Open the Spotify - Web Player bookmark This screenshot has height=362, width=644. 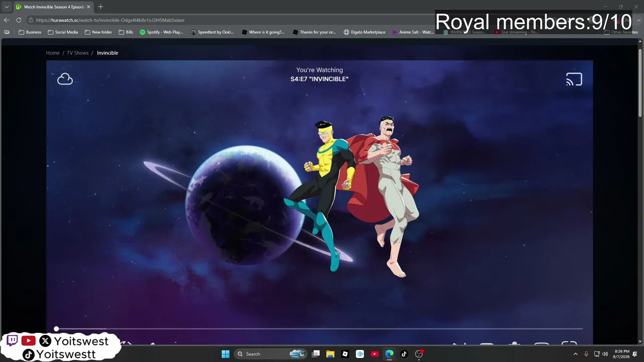(162, 32)
